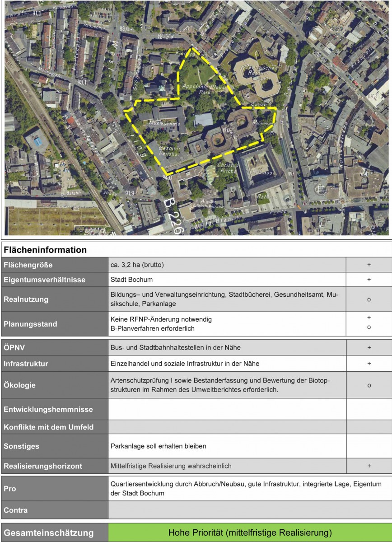The height and width of the screenshot is (542, 392).
Task: Click the green 'Hohe Priorität' bar
Action: click(250, 533)
